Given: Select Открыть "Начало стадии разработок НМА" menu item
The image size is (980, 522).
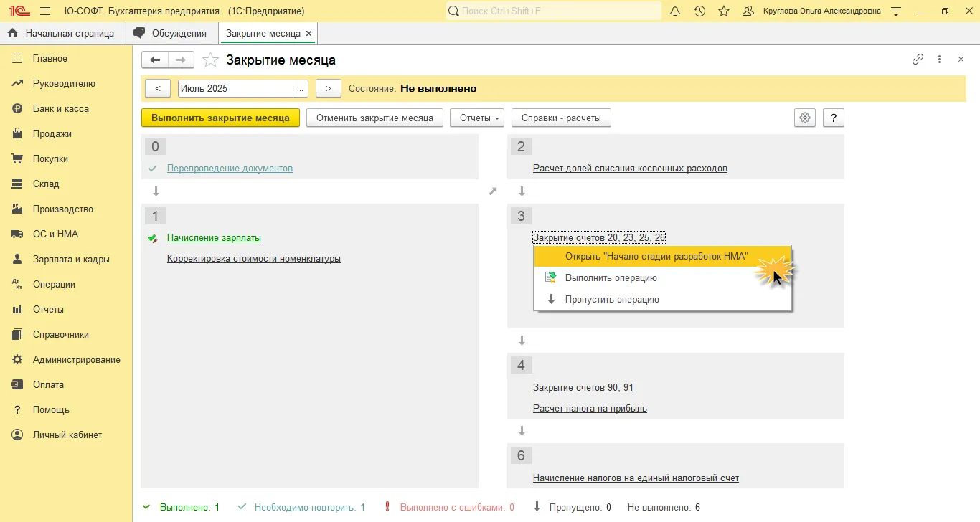Looking at the screenshot, I should click(662, 257).
